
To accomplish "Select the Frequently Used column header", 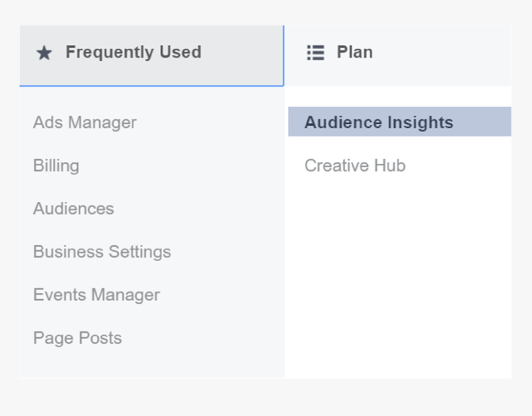I will pos(133,53).
